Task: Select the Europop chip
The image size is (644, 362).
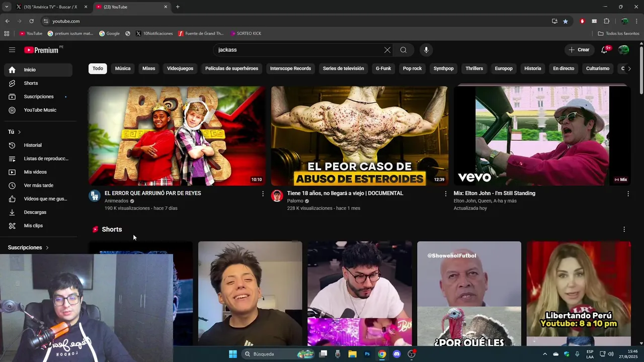Action: (x=504, y=68)
